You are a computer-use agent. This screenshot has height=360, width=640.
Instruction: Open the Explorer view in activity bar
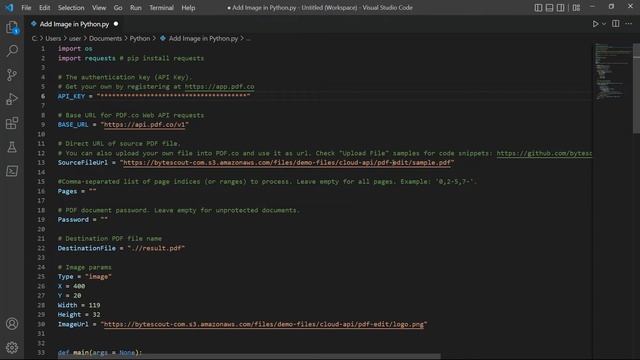point(12,27)
